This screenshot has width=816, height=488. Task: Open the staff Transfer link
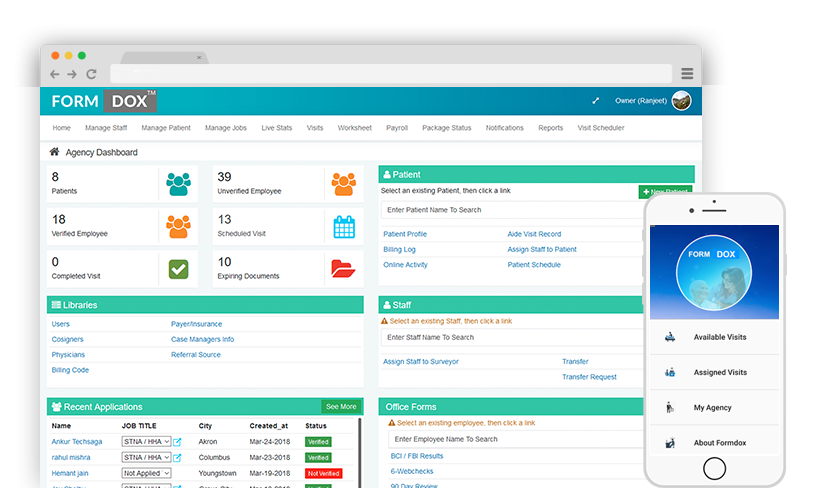575,362
